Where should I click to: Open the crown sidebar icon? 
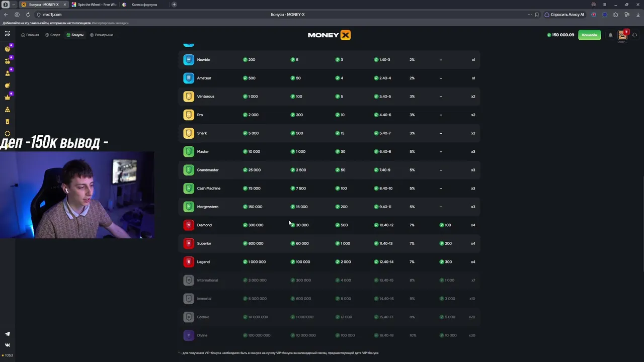click(x=8, y=97)
